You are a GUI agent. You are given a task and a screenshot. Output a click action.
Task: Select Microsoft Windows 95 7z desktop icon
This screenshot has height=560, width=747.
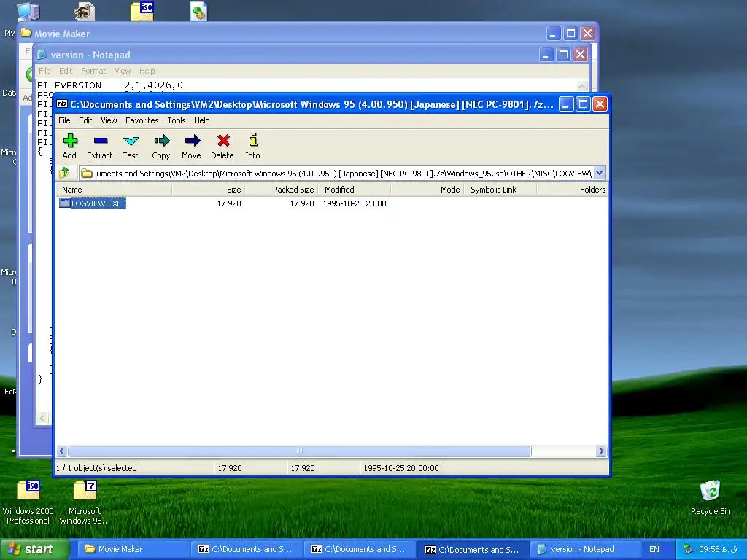click(x=85, y=491)
